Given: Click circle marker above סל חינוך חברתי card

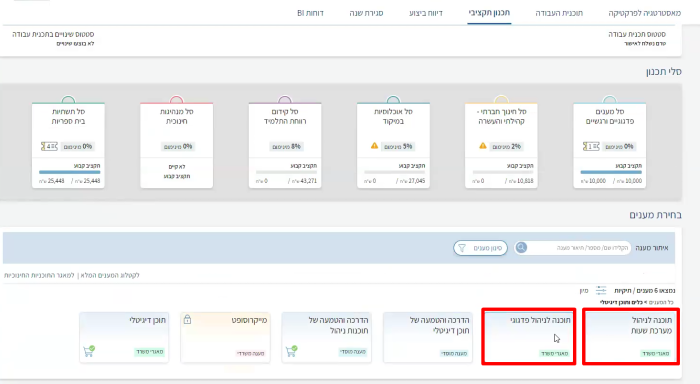Looking at the screenshot, I should (x=501, y=100).
